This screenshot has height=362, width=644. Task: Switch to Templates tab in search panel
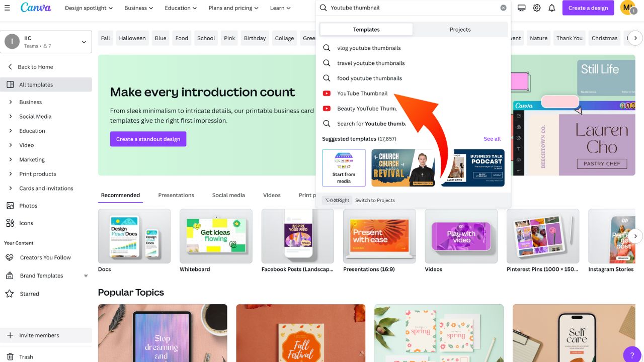(x=366, y=30)
